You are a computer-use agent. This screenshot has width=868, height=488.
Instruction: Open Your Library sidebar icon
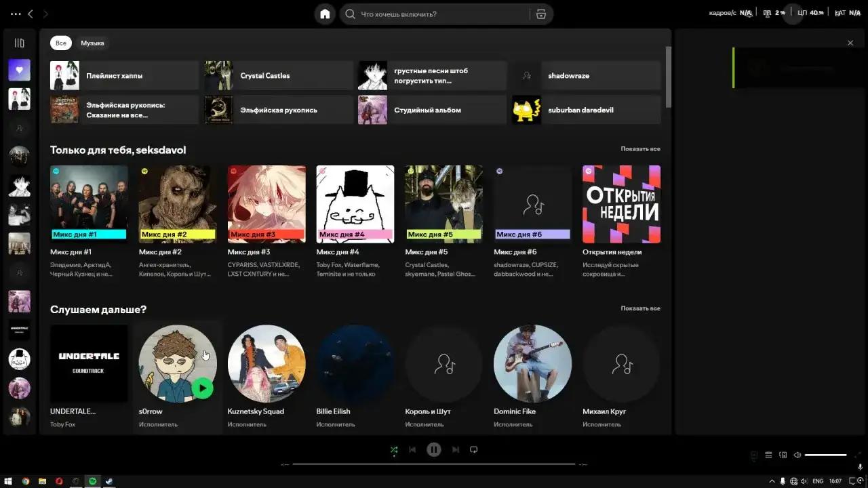tap(19, 43)
